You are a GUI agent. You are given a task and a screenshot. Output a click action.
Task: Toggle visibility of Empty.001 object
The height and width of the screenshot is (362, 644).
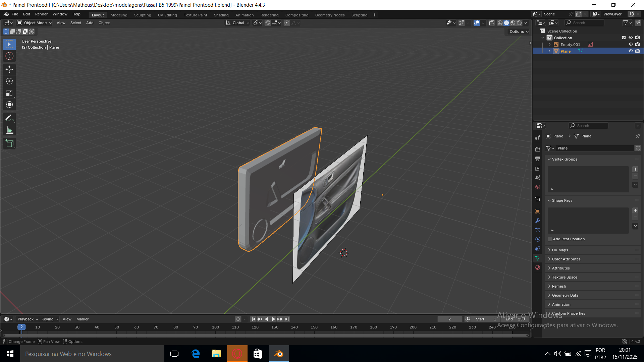pyautogui.click(x=631, y=44)
